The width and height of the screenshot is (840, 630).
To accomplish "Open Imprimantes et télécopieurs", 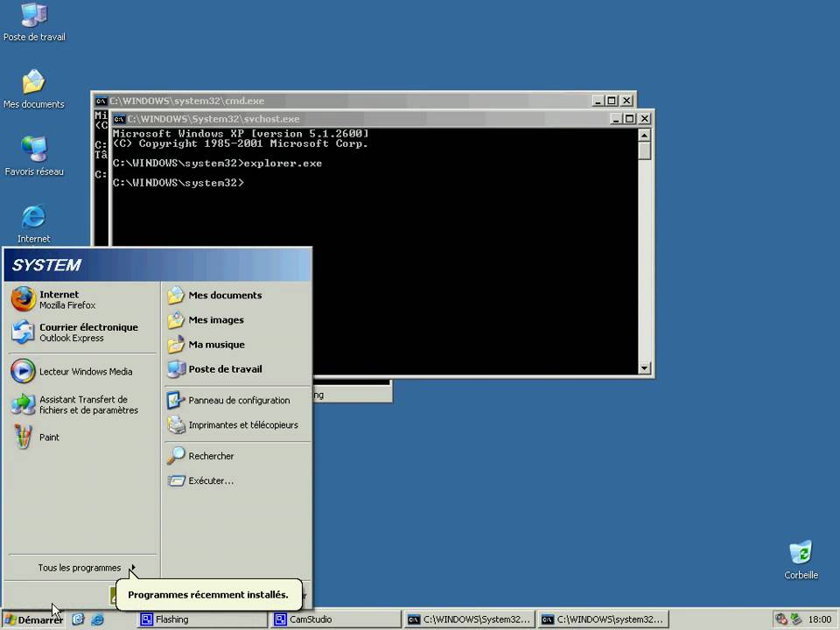I will tap(237, 425).
